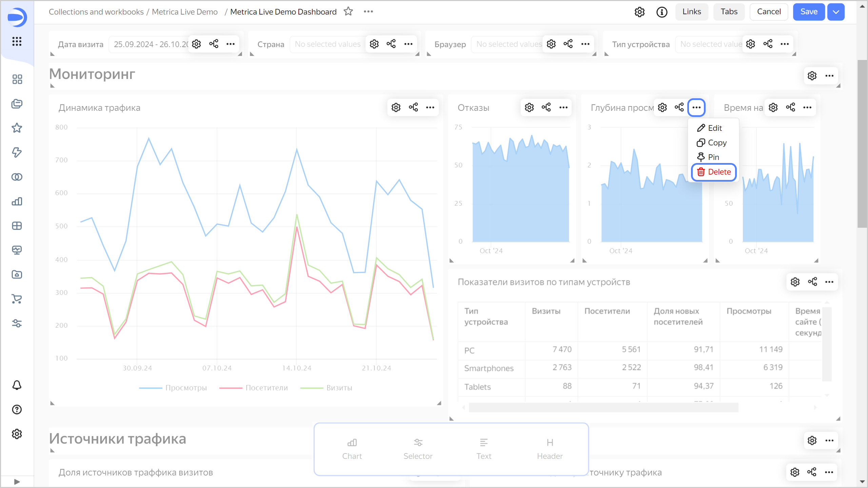
Task: Click the help question mark icon
Action: 17,410
